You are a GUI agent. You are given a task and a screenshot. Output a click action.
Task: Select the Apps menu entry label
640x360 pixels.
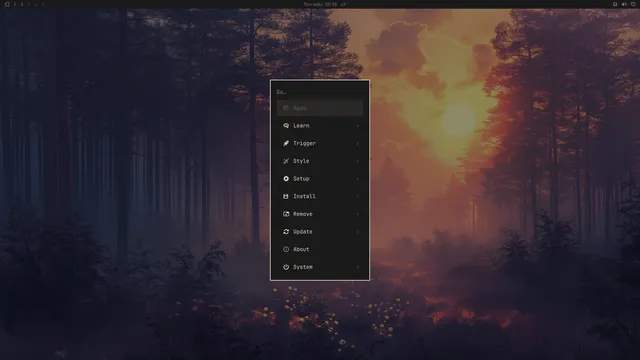coord(299,108)
